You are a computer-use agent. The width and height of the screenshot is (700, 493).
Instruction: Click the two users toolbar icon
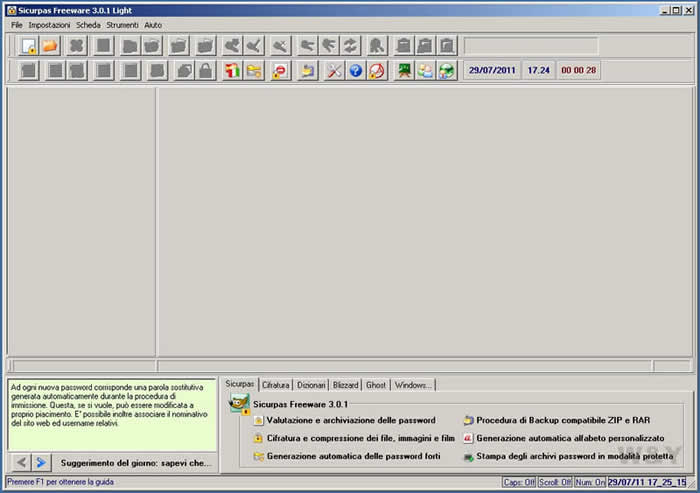(425, 71)
